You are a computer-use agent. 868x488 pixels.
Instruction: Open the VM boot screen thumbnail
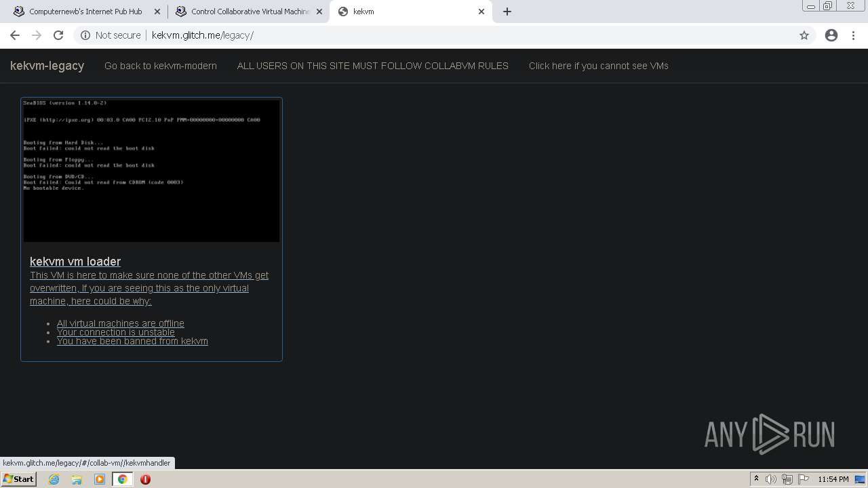click(151, 171)
